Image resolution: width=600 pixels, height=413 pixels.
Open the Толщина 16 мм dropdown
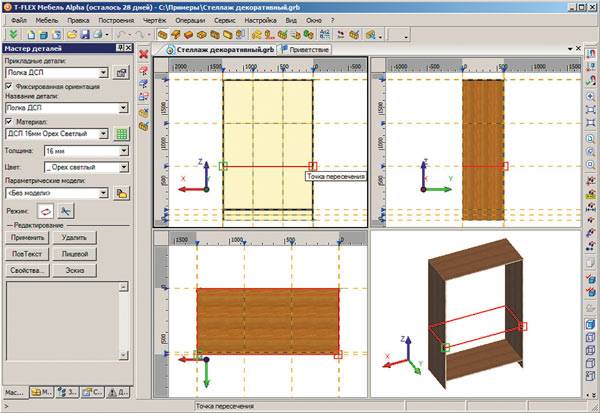(x=123, y=151)
